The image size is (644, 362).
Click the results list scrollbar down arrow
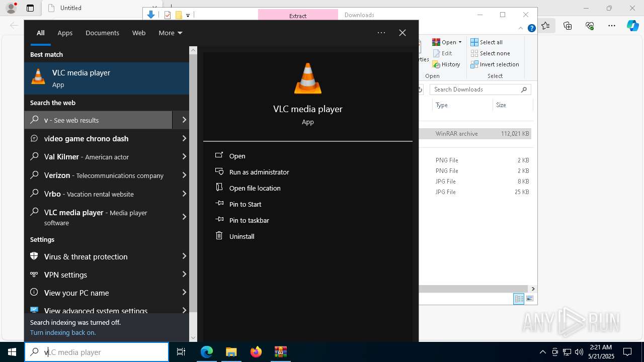tap(193, 338)
